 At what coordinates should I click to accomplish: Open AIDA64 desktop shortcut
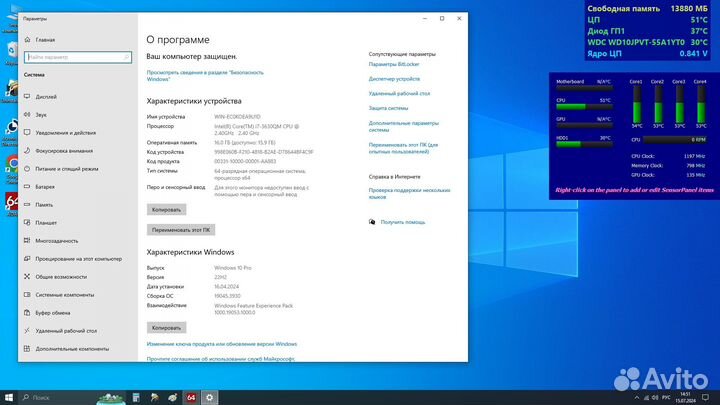pyautogui.click(x=11, y=202)
